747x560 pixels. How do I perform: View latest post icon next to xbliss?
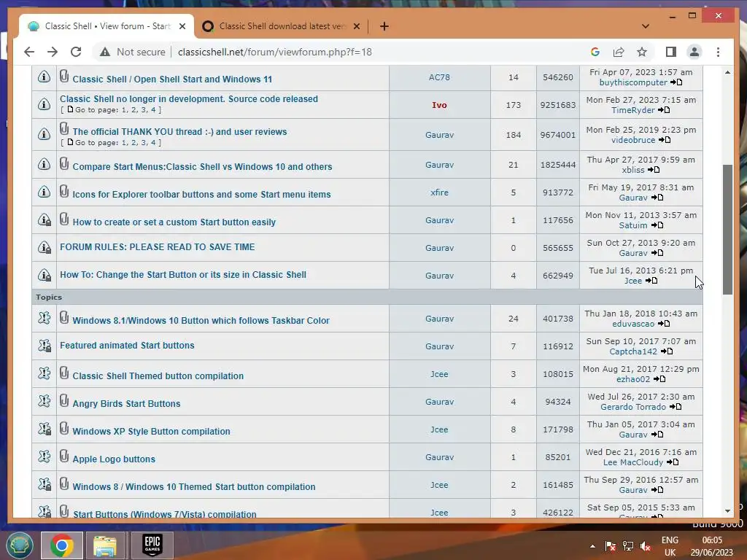[654, 170]
